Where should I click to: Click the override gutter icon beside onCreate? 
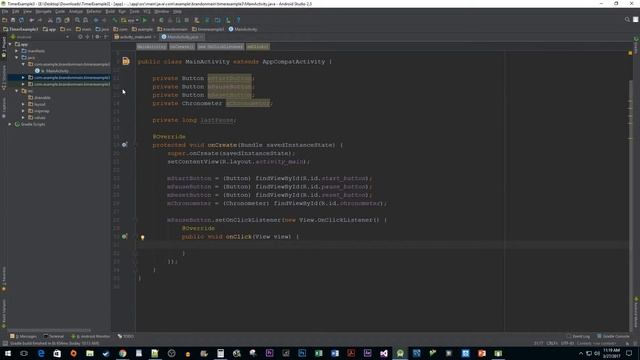tap(124, 145)
